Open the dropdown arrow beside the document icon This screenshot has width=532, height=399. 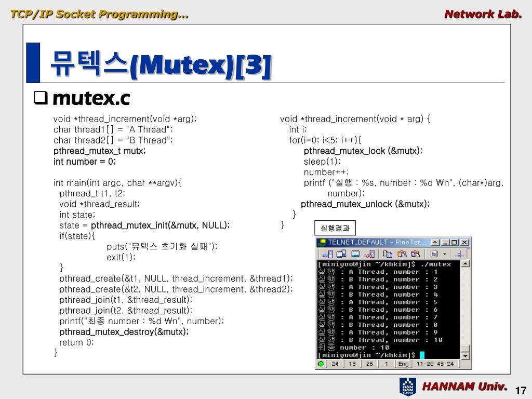point(445,254)
